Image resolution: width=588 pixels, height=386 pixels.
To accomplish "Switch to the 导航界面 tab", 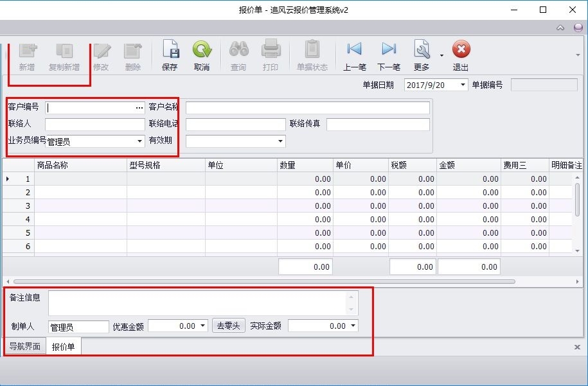I will (25, 346).
